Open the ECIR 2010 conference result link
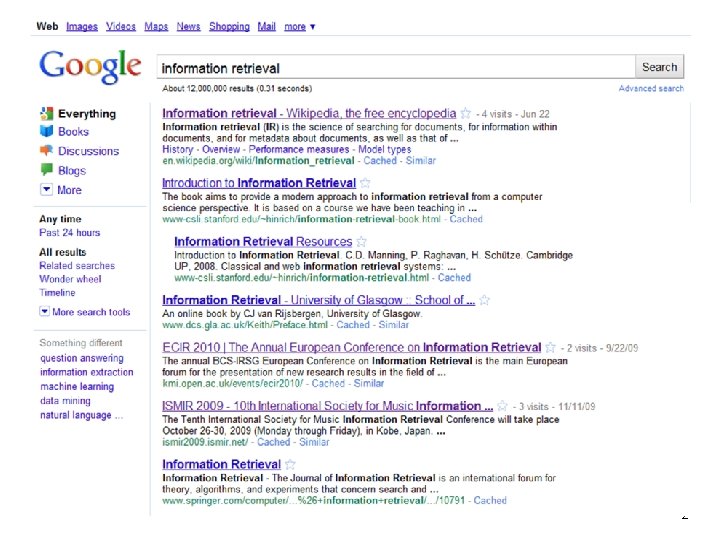Image resolution: width=720 pixels, height=540 pixels. [352, 347]
